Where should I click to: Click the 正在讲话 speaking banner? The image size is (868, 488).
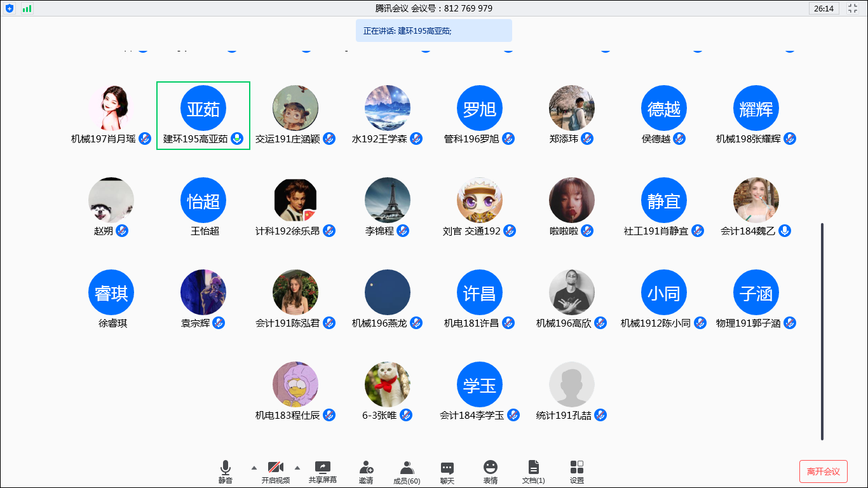pos(433,30)
